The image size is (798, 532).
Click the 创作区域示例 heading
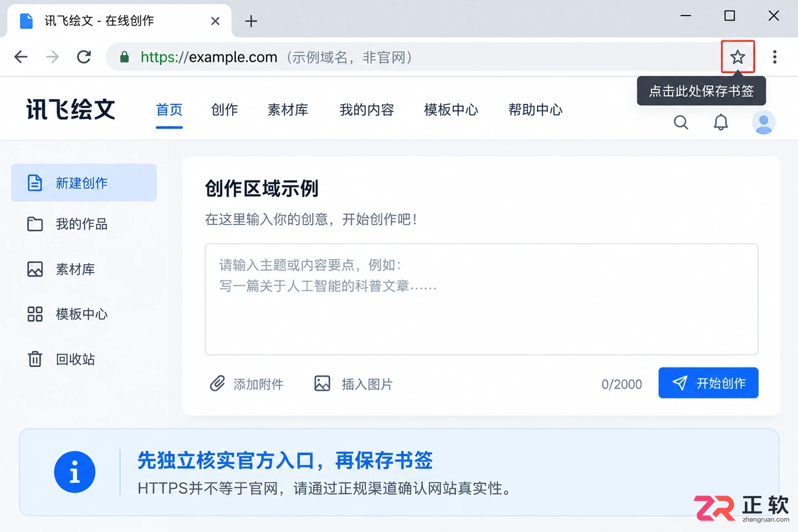pos(262,188)
